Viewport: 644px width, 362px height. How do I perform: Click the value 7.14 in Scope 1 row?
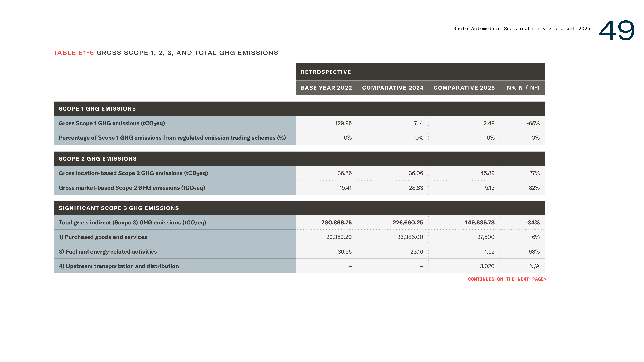(x=418, y=123)
